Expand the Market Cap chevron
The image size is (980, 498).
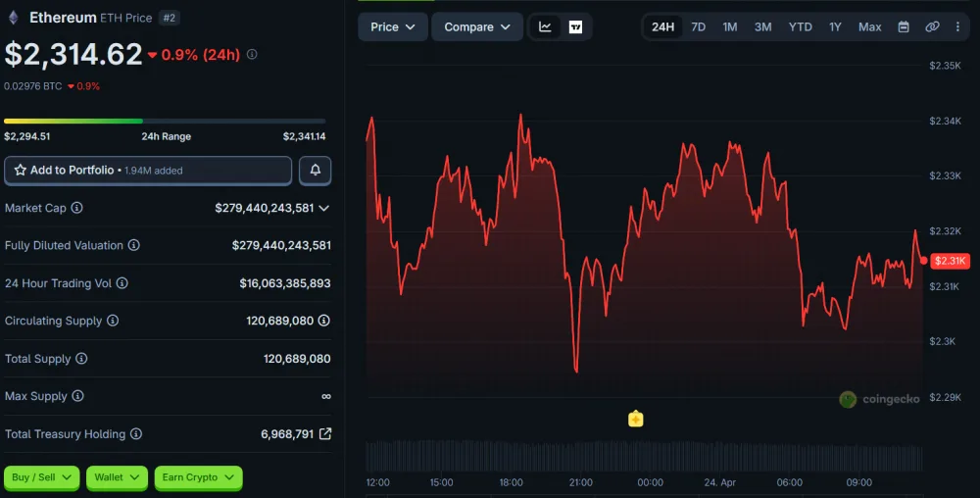pos(323,208)
